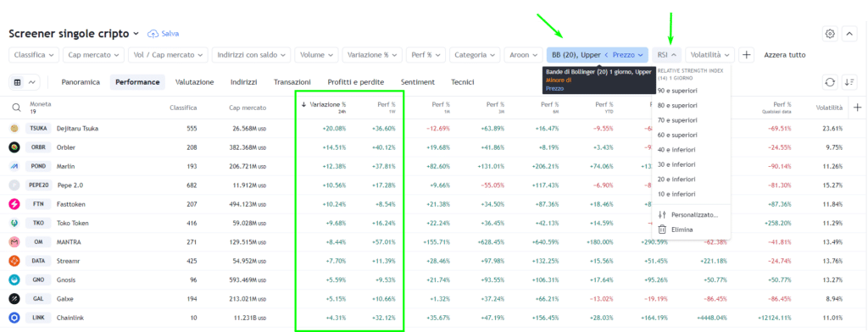Image resolution: width=868 pixels, height=332 pixels.
Task: Click the Galxe coin logo
Action: coord(14,299)
